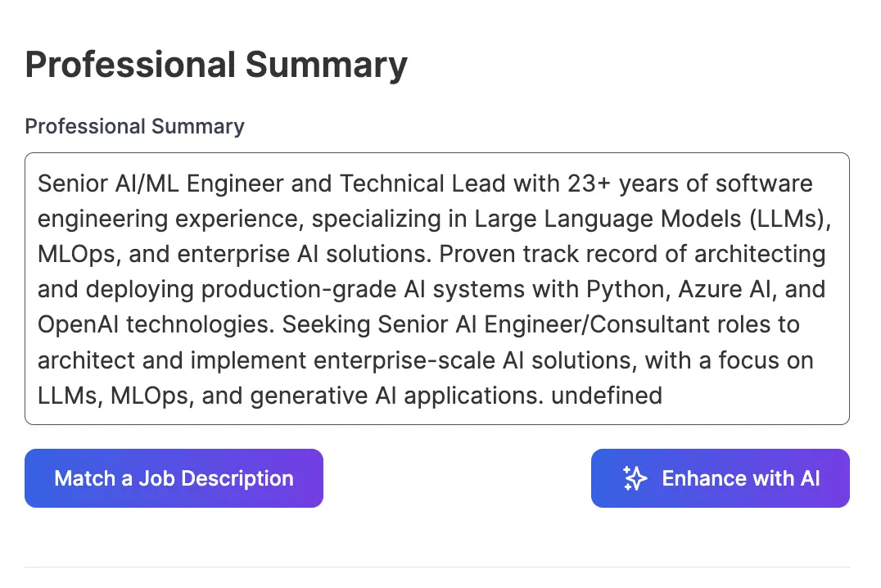Image resolution: width=881 pixels, height=588 pixels.
Task: Place cursor on the word "undefined"
Action: 606,396
